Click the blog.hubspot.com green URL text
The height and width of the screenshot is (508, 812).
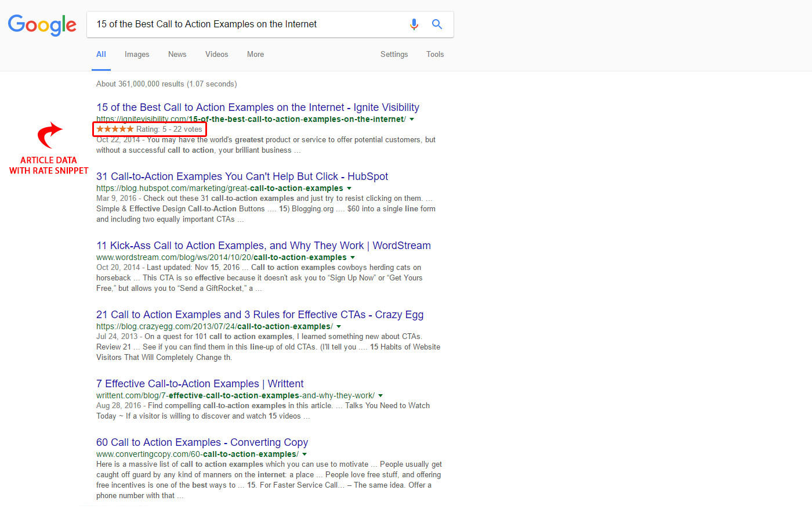(220, 188)
